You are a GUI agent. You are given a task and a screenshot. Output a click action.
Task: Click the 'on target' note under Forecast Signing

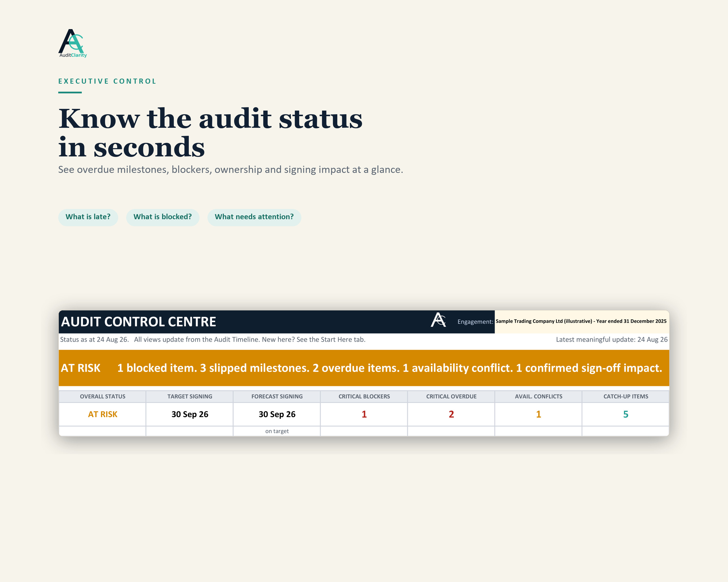[277, 431]
